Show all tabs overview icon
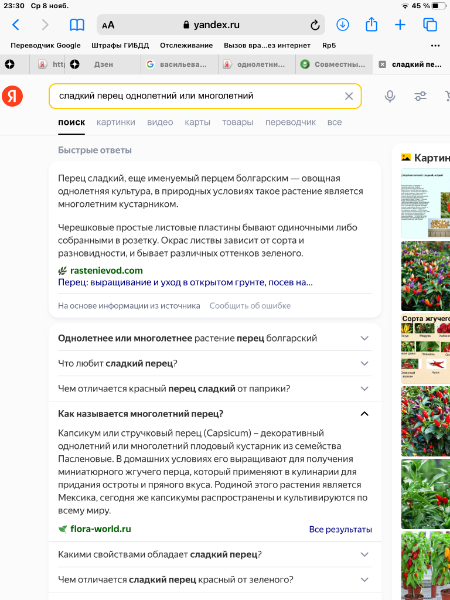Viewport: 450px width, 600px height. pyautogui.click(x=430, y=25)
